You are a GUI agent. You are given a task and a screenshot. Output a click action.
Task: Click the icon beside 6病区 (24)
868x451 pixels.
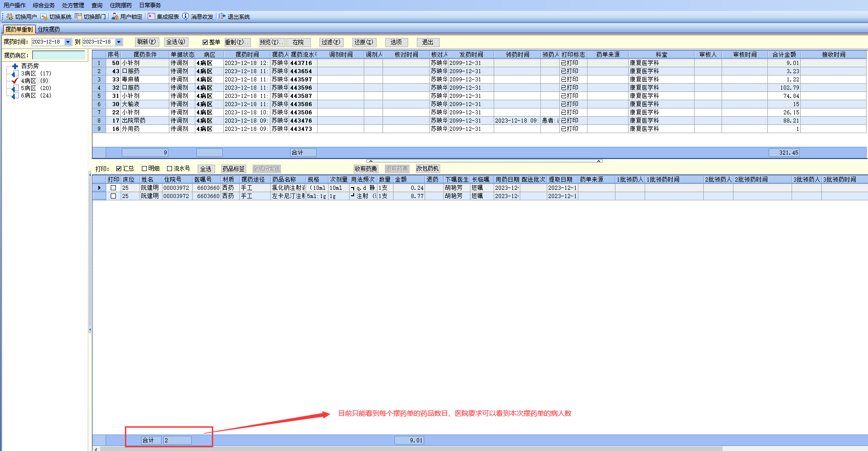(15, 96)
